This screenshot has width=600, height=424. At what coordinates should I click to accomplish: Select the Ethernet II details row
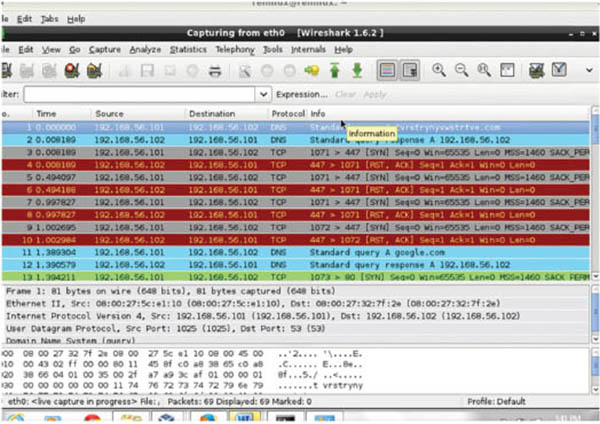click(295, 303)
